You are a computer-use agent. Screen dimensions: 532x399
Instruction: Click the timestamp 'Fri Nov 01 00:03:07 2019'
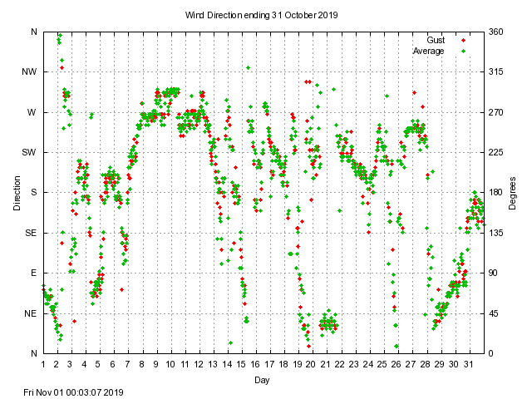point(73,392)
